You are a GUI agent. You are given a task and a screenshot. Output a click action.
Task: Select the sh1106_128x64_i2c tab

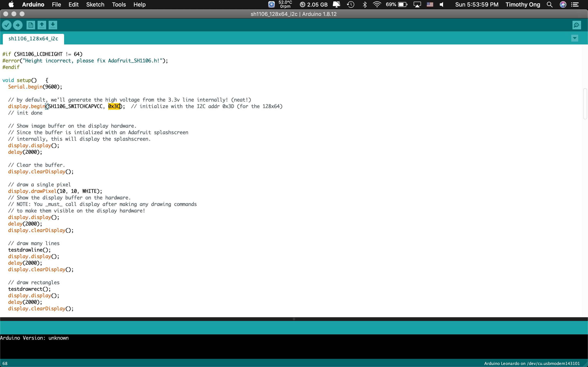click(x=33, y=38)
